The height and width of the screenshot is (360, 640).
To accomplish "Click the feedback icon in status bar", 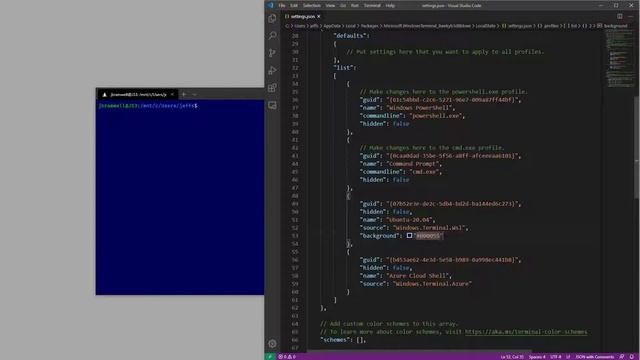I will coord(622,357).
